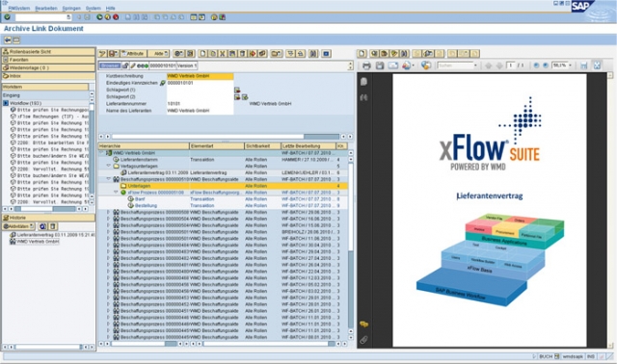Click the Workitem list horizontal scrollbar
Image resolution: width=617 pixels, height=364 pixels.
(x=44, y=209)
